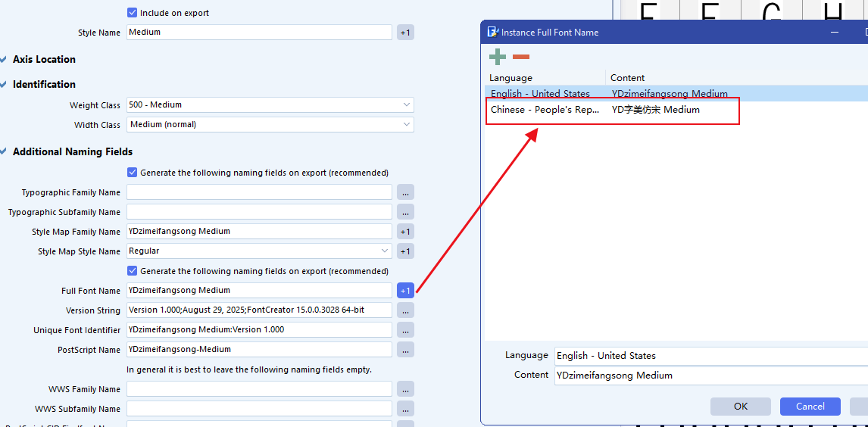This screenshot has height=427, width=868.
Task: Uncheck first Generate naming fields checkbox
Action: (133, 173)
